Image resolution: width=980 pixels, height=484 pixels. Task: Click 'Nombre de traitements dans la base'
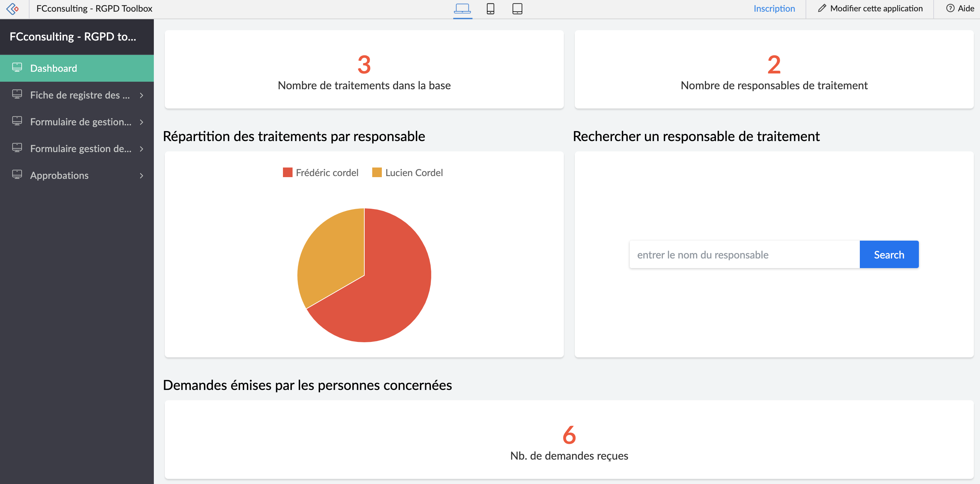(364, 85)
